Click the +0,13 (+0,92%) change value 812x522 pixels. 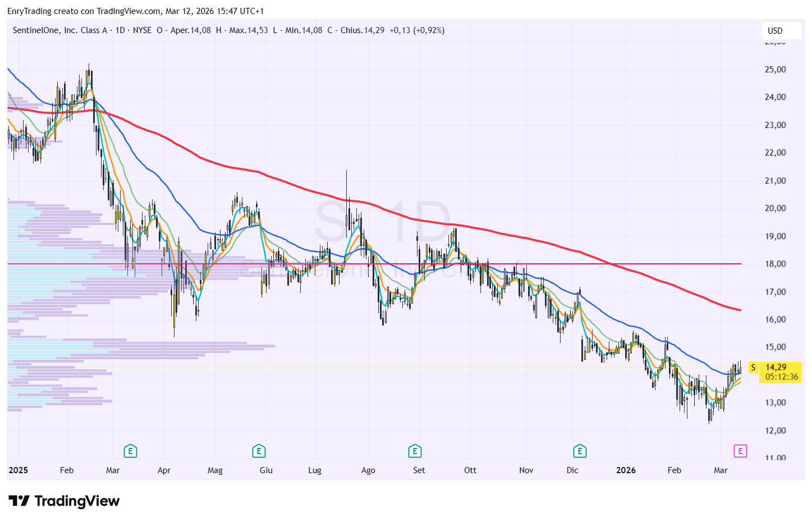pyautogui.click(x=417, y=30)
